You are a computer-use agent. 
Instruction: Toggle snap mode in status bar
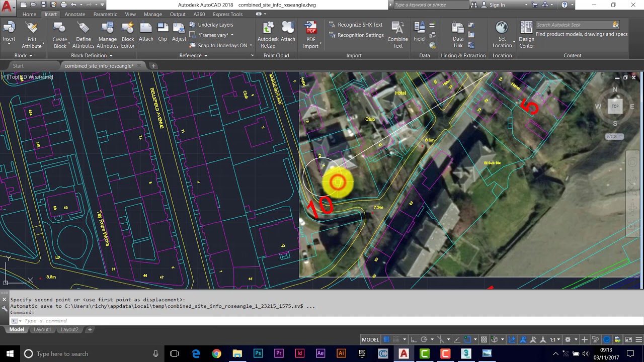(x=396, y=339)
